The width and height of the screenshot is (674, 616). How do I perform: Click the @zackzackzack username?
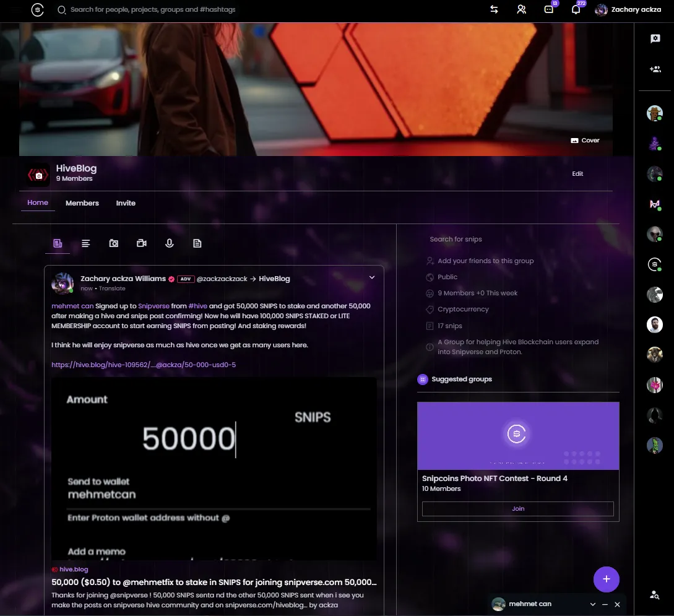[222, 279]
